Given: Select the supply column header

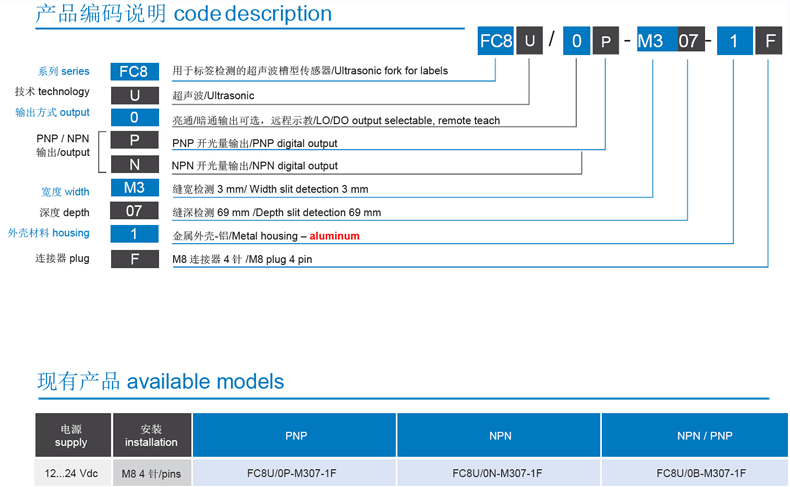Looking at the screenshot, I should point(72,436).
